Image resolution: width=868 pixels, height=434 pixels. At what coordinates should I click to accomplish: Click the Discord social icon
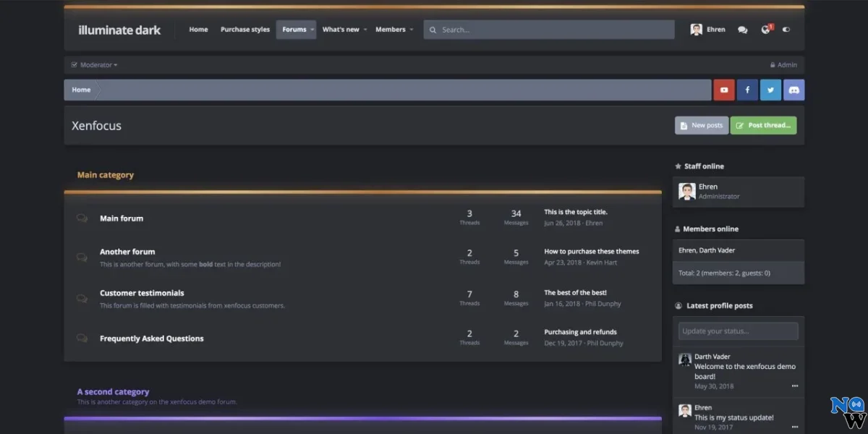click(793, 89)
